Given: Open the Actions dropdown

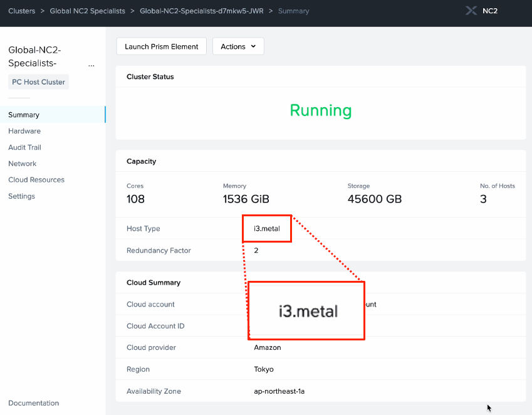Looking at the screenshot, I should tap(238, 46).
